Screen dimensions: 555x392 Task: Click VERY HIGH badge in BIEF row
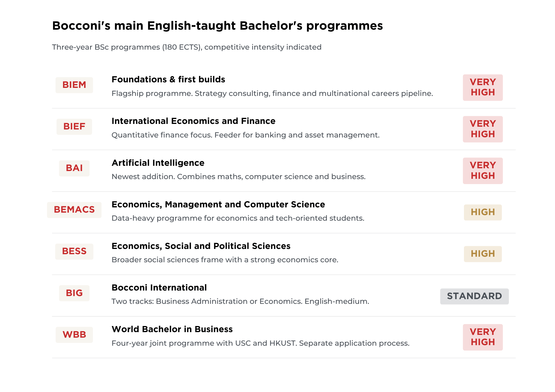pyautogui.click(x=483, y=129)
